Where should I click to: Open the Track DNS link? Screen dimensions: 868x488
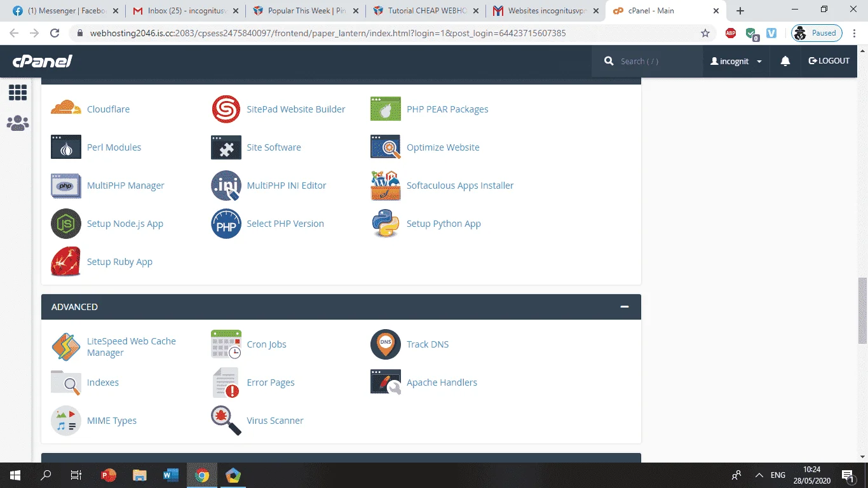point(428,344)
